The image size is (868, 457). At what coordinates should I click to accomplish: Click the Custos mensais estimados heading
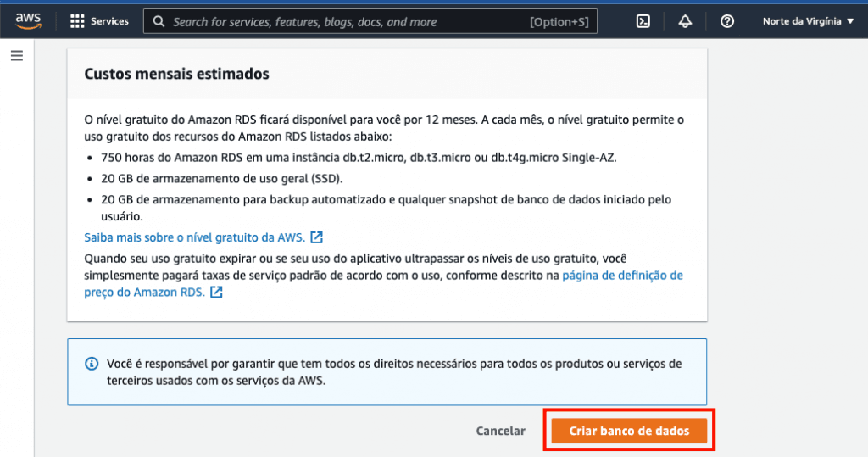click(x=176, y=74)
